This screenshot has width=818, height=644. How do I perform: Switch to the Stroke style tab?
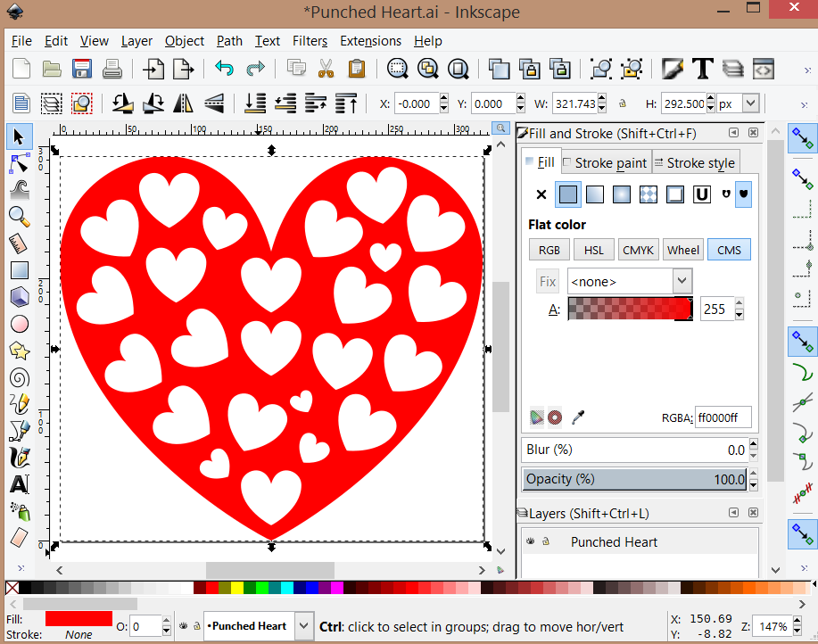click(x=695, y=162)
